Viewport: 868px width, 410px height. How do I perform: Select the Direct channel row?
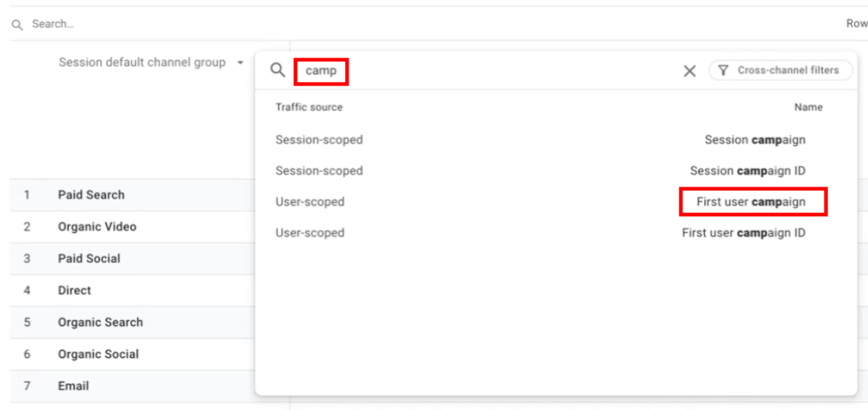click(74, 290)
